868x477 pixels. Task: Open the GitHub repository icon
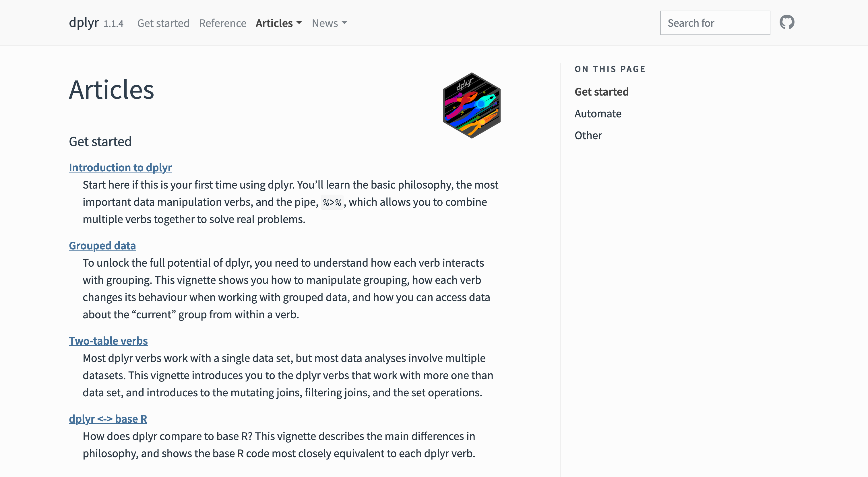[787, 23]
